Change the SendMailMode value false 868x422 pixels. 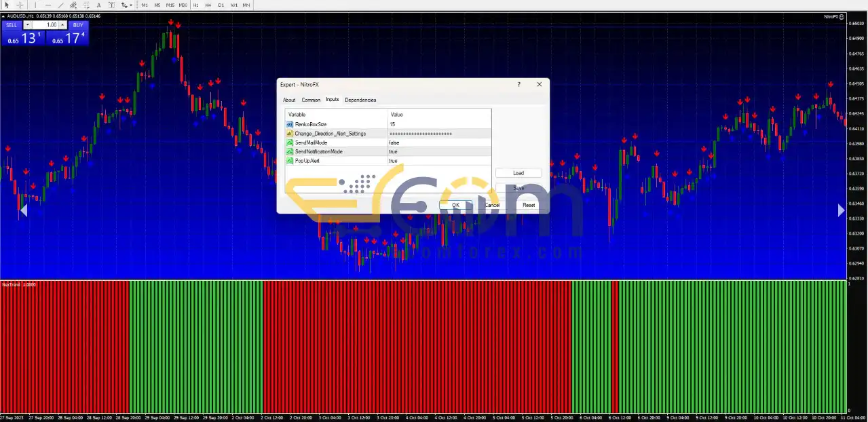[x=438, y=142]
